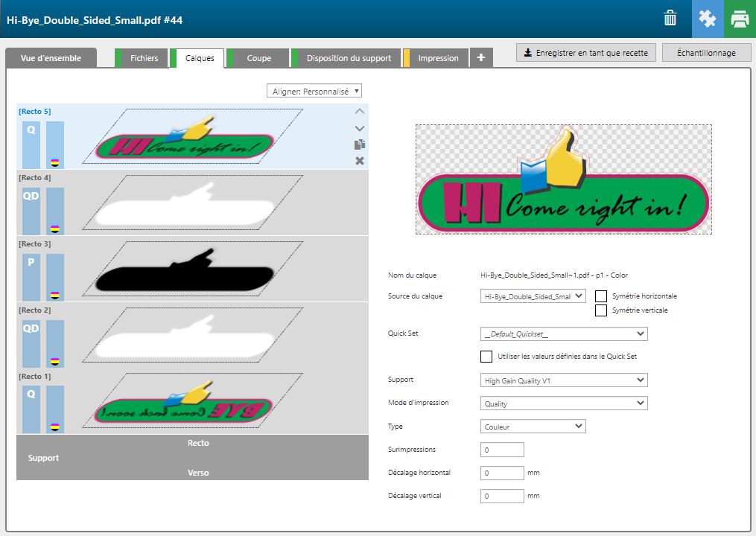Enable Symétrie verticale checkbox
This screenshot has width=756, height=536.
[601, 310]
